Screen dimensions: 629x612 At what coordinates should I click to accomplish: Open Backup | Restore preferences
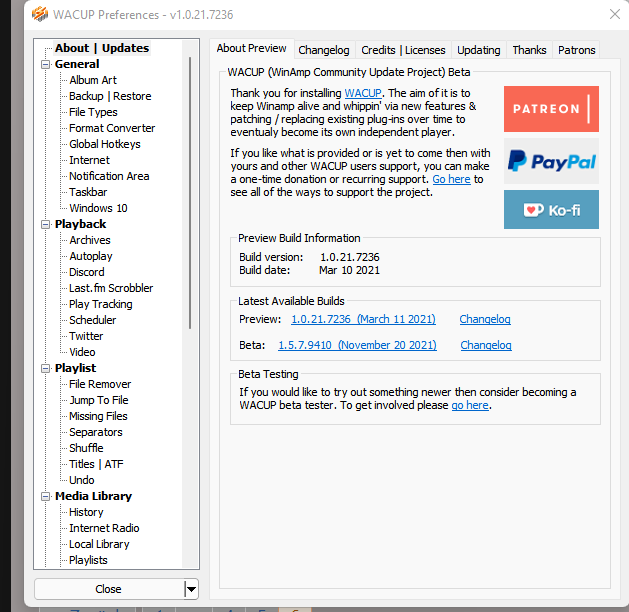[x=110, y=96]
